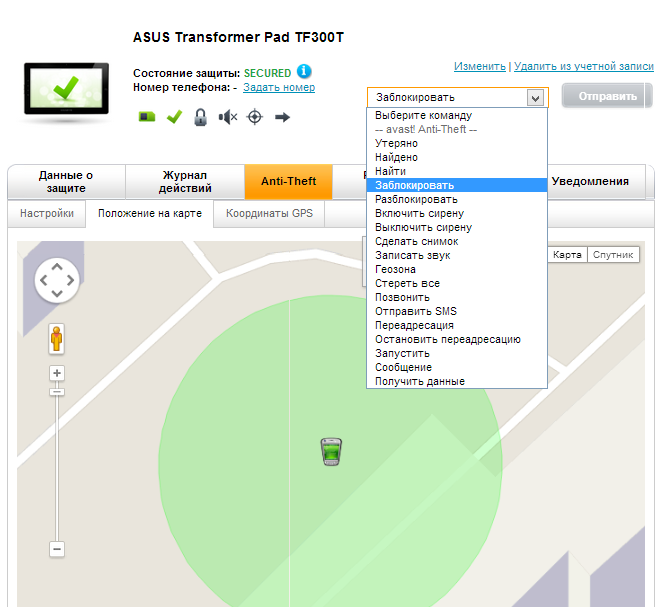Click the Задать номер link
This screenshot has width=658, height=607.
pos(279,87)
